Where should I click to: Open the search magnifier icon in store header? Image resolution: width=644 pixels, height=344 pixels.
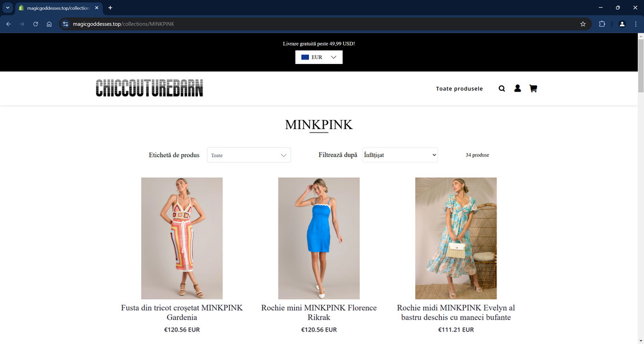[502, 88]
